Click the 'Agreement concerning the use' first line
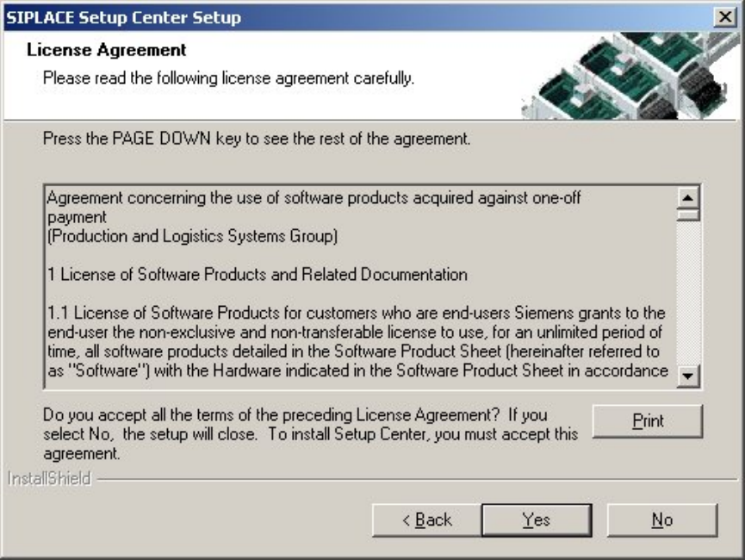 click(x=314, y=198)
